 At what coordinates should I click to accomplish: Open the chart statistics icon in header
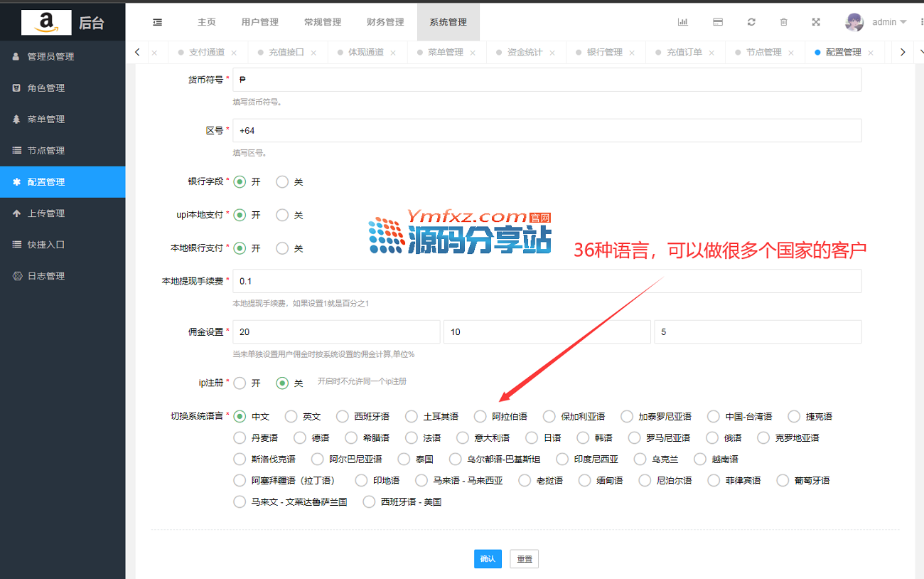tap(682, 22)
